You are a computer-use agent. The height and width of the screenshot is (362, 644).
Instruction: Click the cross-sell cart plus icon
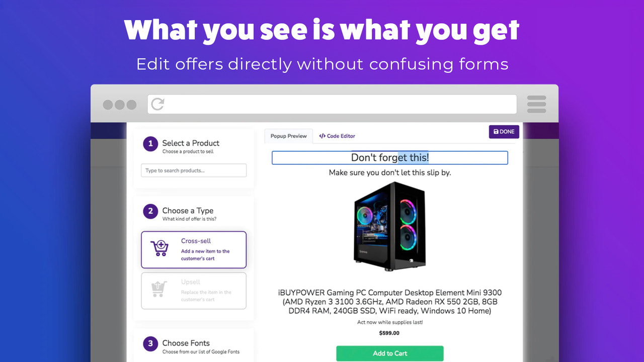[x=160, y=248]
